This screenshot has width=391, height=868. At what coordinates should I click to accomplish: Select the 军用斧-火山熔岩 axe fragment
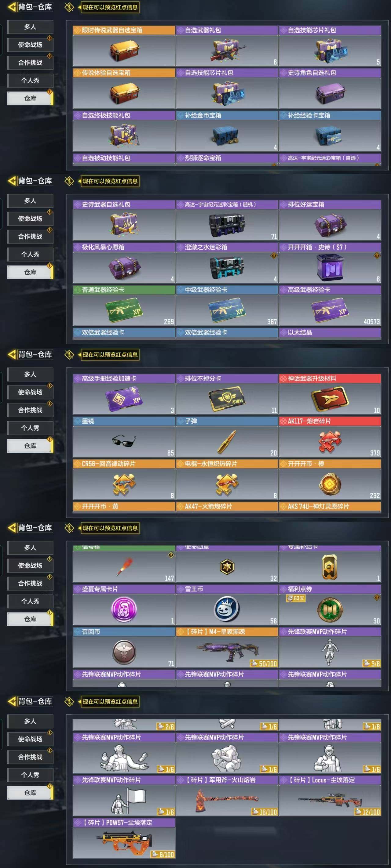click(x=227, y=796)
